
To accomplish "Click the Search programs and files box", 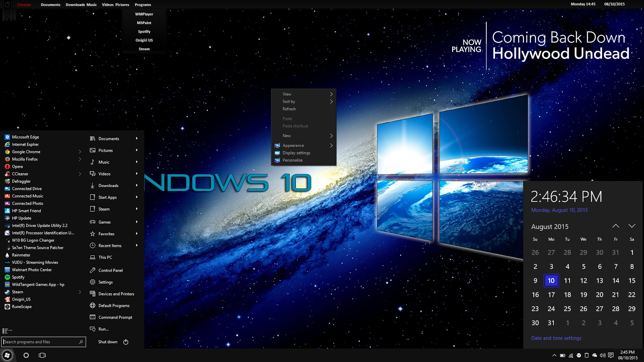I will pyautogui.click(x=44, y=342).
